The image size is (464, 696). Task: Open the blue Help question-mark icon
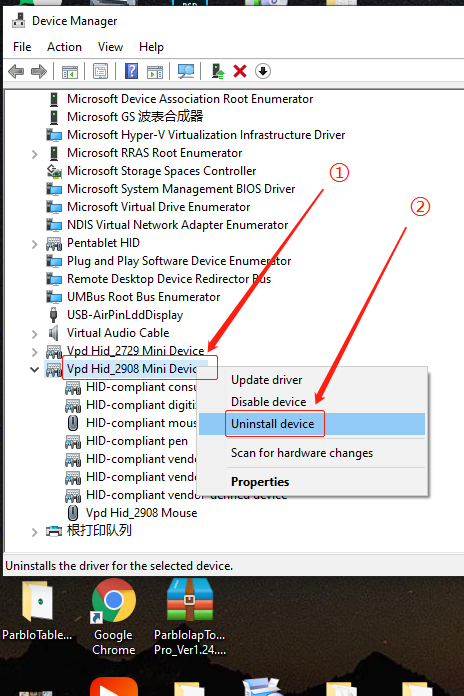[x=131, y=71]
